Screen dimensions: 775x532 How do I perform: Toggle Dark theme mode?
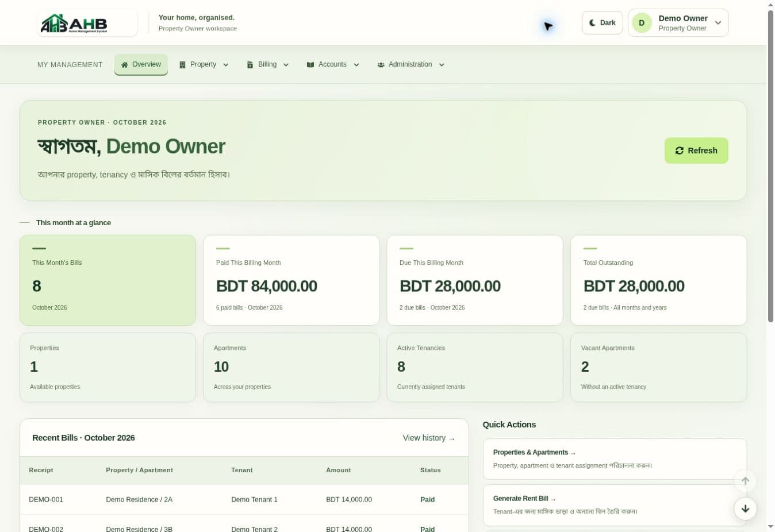[x=602, y=23]
